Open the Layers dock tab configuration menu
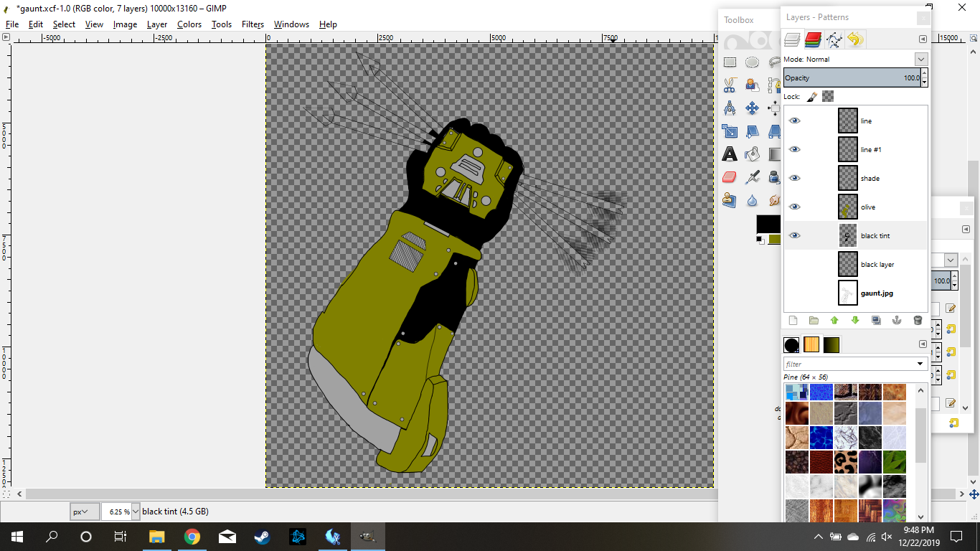This screenshot has height=551, width=980. [x=923, y=39]
